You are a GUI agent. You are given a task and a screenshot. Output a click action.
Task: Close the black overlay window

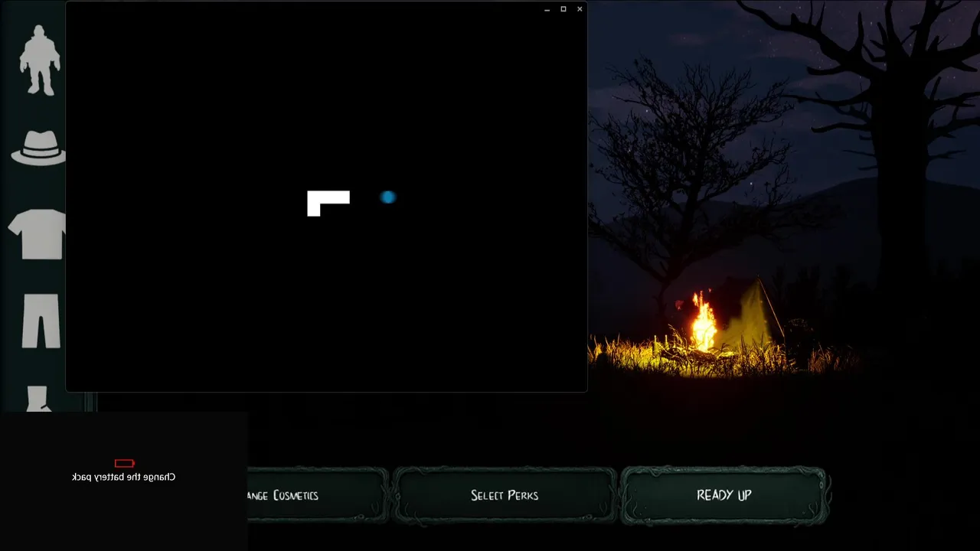coord(580,9)
